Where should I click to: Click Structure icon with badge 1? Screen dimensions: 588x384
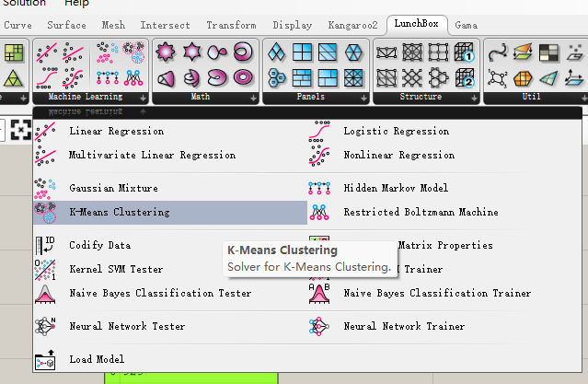[464, 52]
